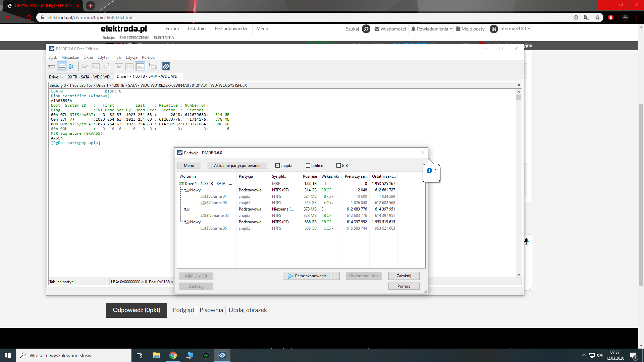
Task: Bookmark the page with the star icon
Action: (x=597, y=17)
